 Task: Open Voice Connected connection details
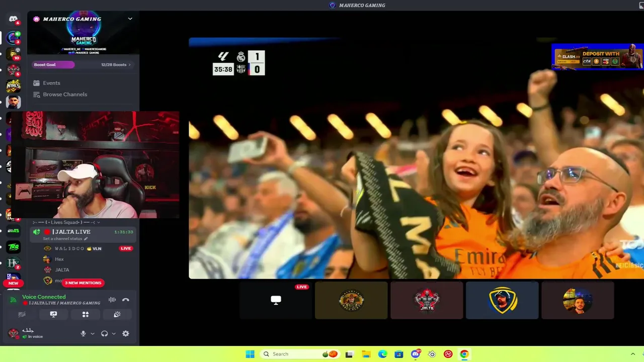44,297
